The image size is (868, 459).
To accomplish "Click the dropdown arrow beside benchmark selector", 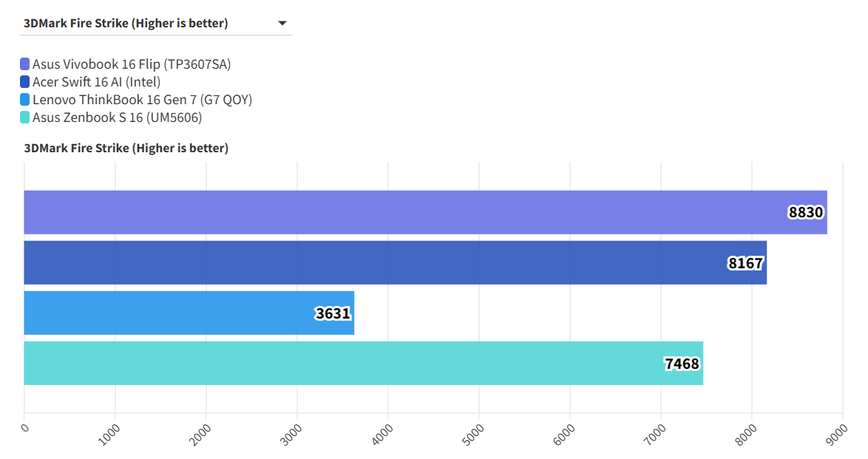I will point(282,24).
